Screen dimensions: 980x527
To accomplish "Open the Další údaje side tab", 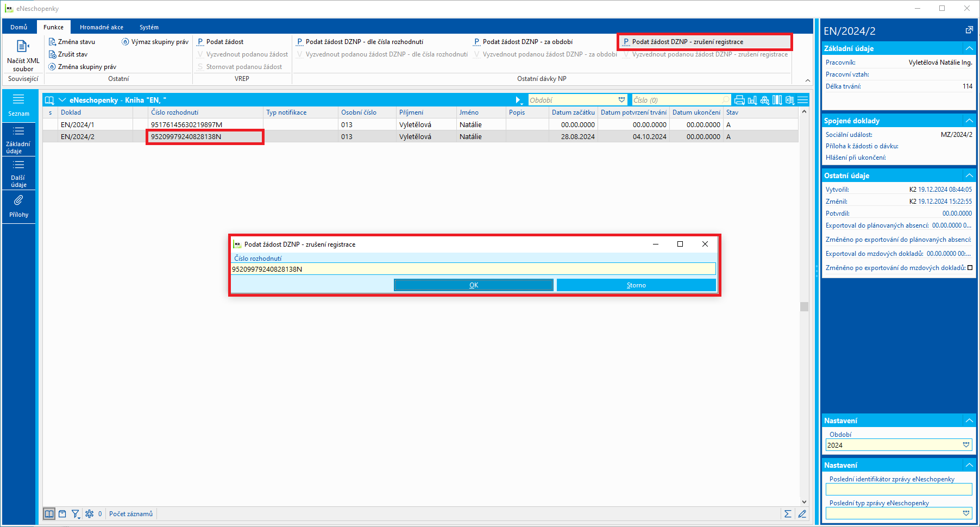I will 19,173.
